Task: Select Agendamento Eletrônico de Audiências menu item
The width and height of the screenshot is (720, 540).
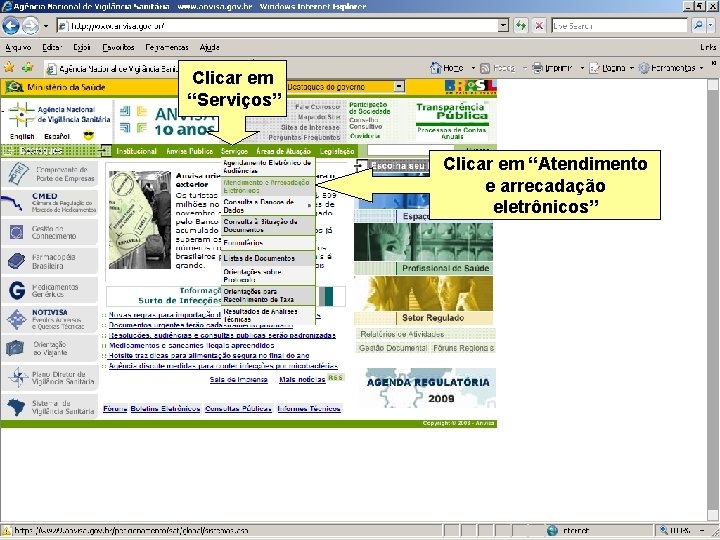Action: coord(268,167)
